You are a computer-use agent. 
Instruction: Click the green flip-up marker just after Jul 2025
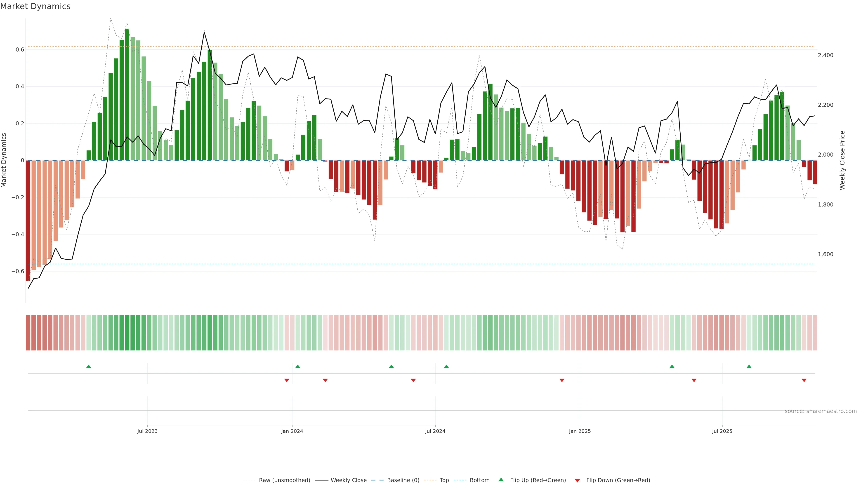[x=749, y=366]
